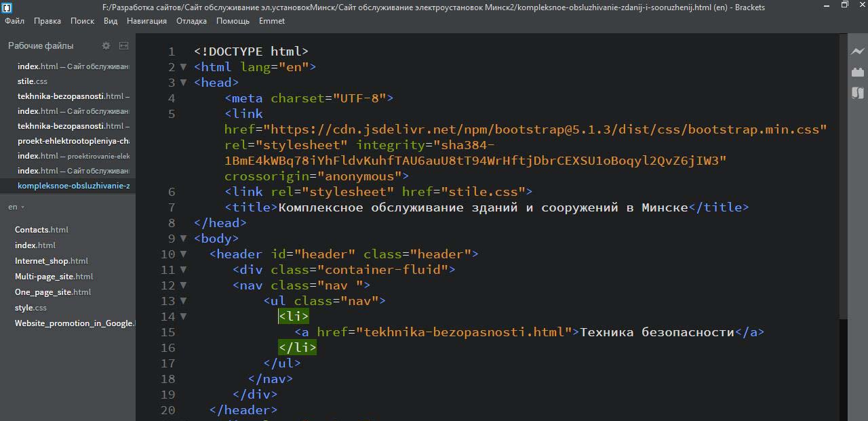This screenshot has width=868, height=421.
Task: Open Internet_shop.html in the file tree
Action: pyautogui.click(x=52, y=261)
